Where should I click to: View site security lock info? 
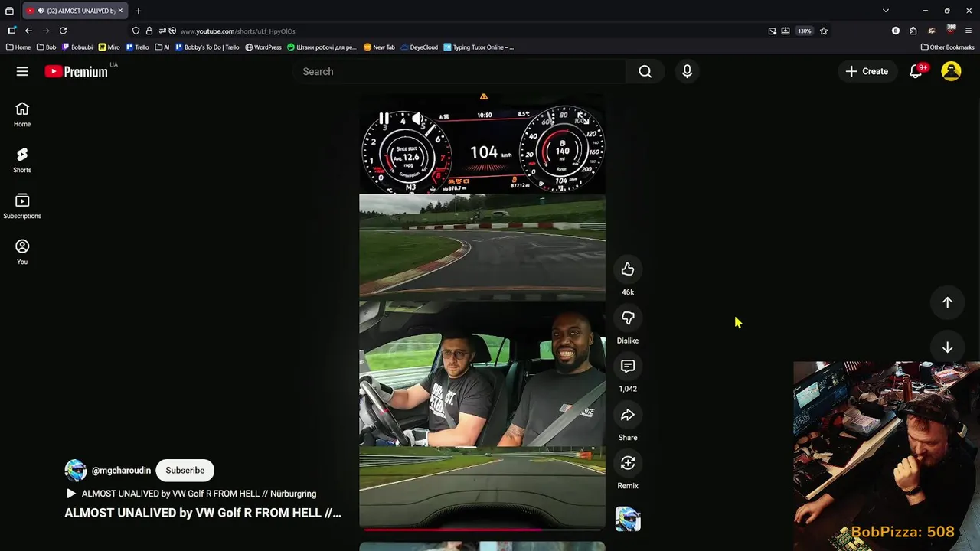point(149,31)
